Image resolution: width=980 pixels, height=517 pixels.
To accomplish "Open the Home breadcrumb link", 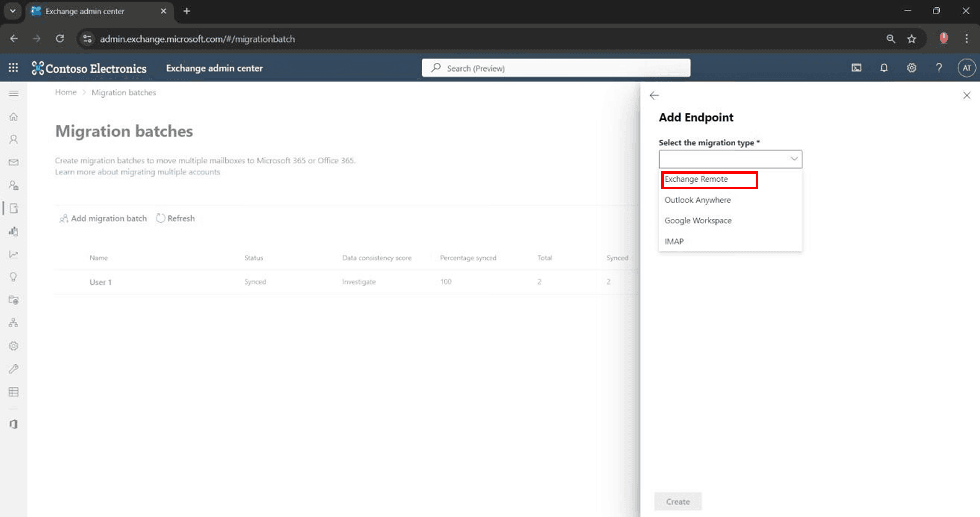I will pyautogui.click(x=66, y=92).
